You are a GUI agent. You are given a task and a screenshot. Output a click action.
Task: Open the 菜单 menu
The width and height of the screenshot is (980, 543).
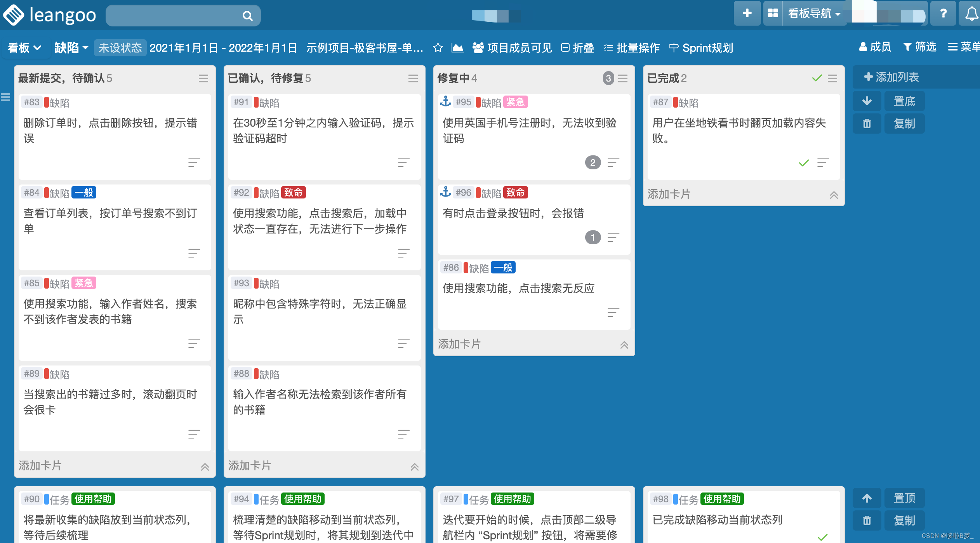point(964,47)
